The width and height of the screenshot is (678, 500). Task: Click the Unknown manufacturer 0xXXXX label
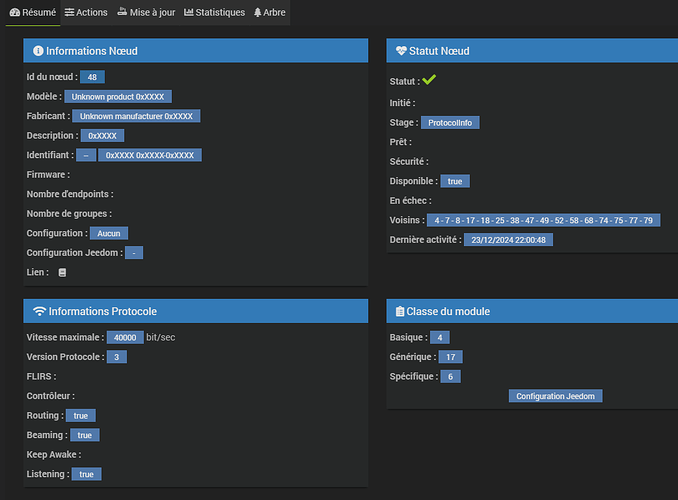click(x=136, y=116)
